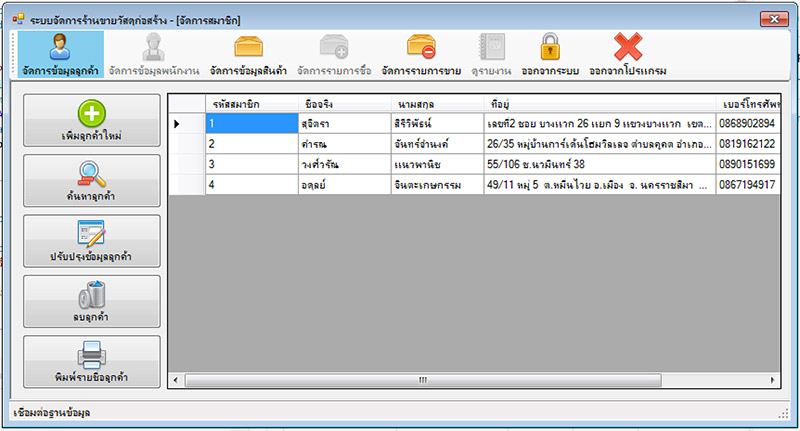
Task: Select row header of member 2
Action: (186, 143)
